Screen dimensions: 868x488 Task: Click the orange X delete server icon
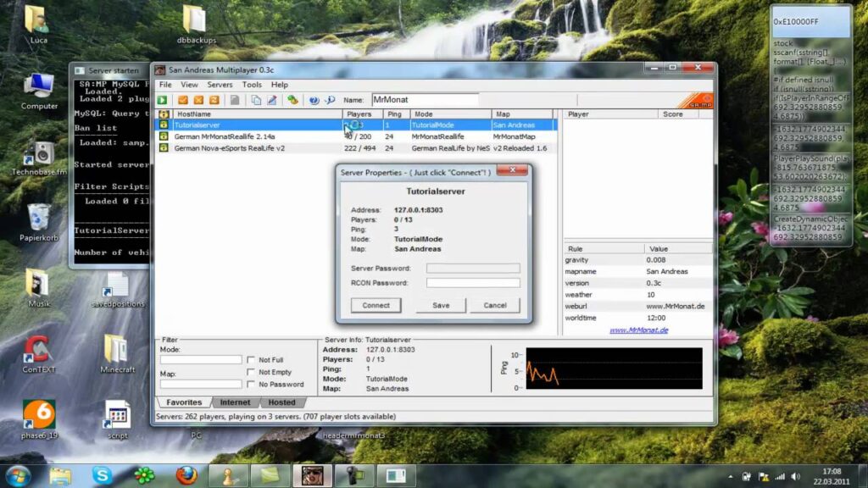tap(198, 100)
